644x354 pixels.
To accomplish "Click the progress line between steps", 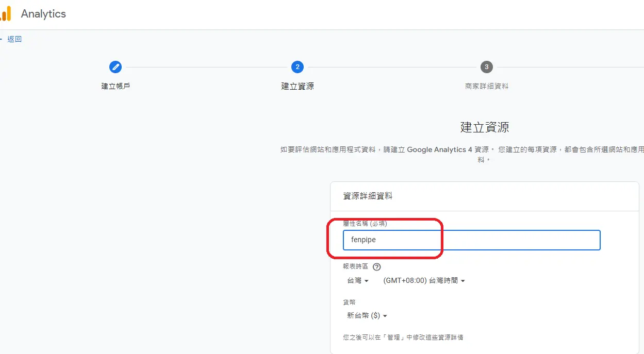I will point(206,66).
